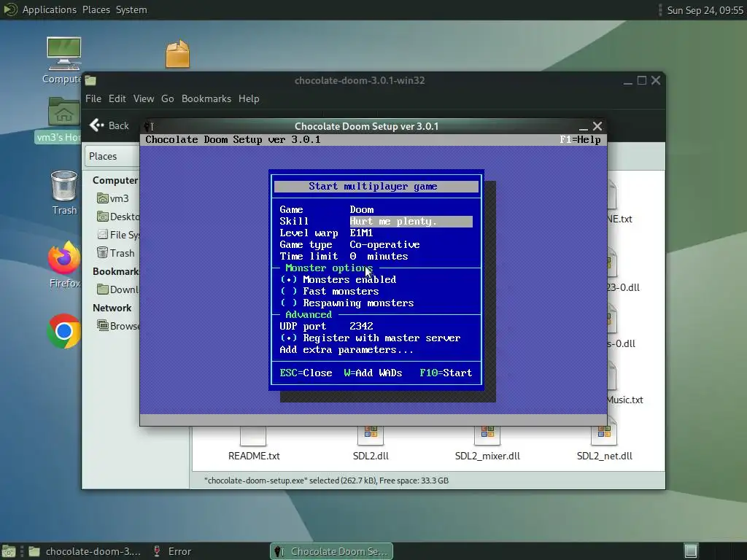Open the View menu in file manager
Viewport: 747px width, 560px height.
pyautogui.click(x=144, y=98)
